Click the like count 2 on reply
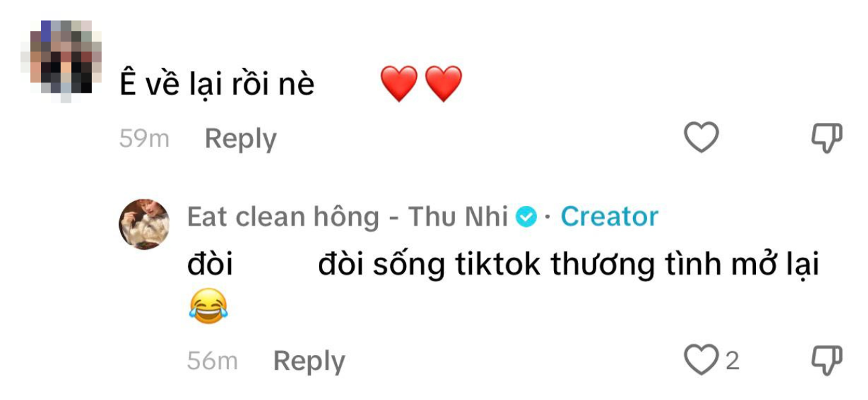868x400 pixels. pos(732,361)
